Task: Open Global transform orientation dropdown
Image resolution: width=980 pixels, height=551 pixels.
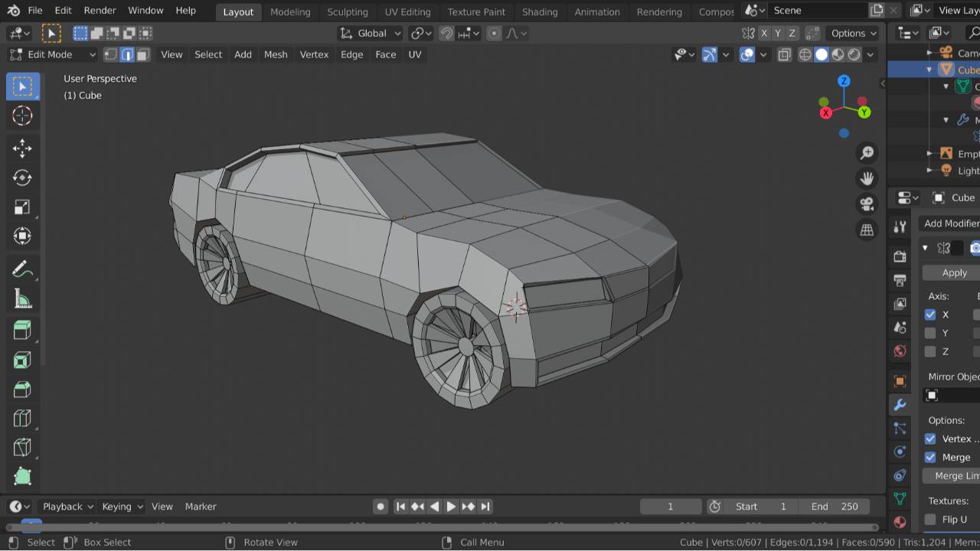Action: (x=371, y=33)
